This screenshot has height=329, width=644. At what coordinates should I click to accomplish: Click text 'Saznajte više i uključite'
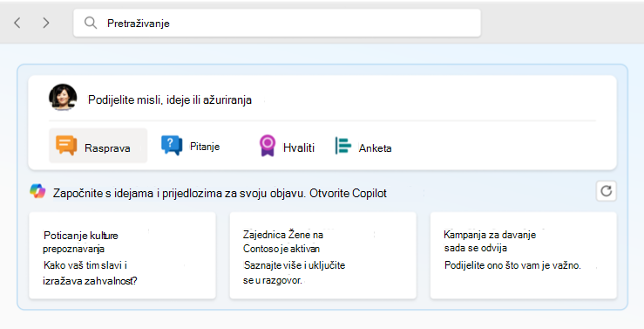294,265
